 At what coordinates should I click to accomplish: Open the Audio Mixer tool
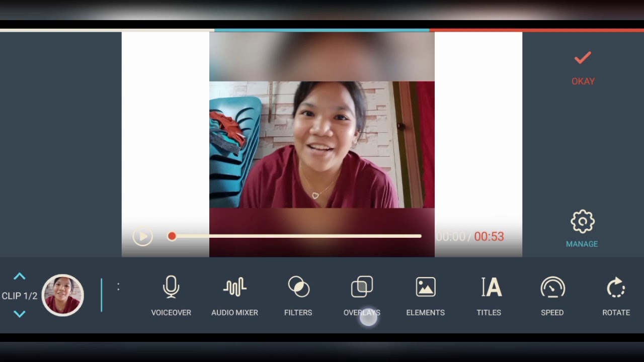click(x=234, y=296)
